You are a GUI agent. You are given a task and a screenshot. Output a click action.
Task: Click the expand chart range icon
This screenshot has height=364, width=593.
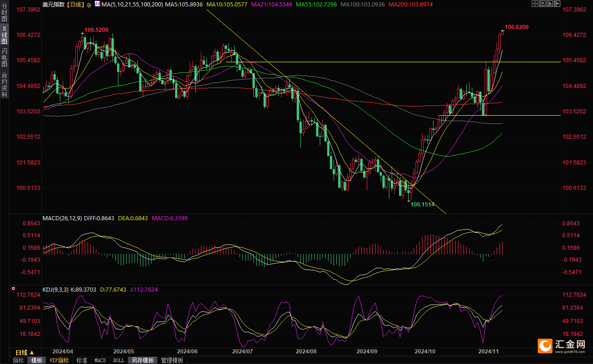pyautogui.click(x=550, y=4)
